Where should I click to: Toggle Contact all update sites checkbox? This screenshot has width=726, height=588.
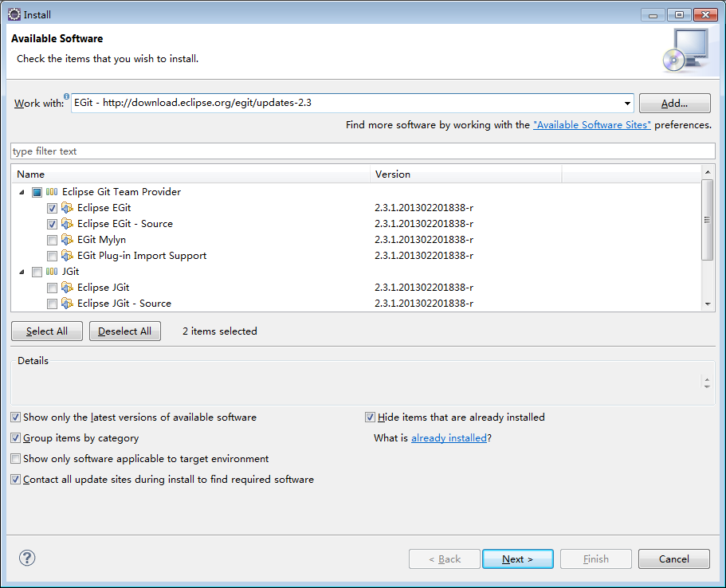pyautogui.click(x=16, y=480)
